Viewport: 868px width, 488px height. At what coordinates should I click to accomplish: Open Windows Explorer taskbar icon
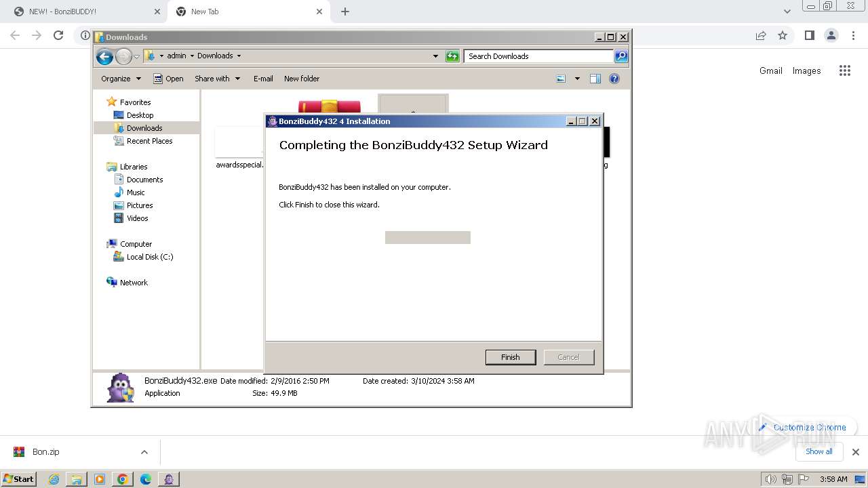point(77,479)
